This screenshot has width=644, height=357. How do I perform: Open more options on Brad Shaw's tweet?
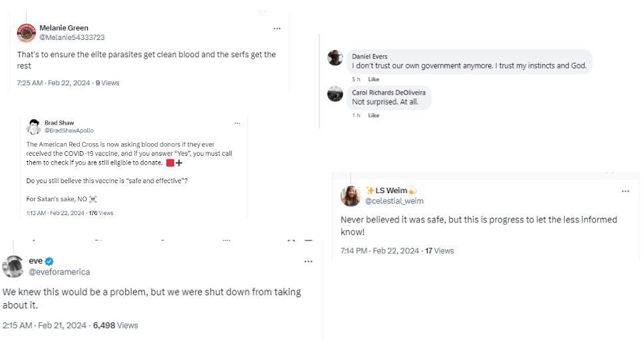pyautogui.click(x=237, y=123)
